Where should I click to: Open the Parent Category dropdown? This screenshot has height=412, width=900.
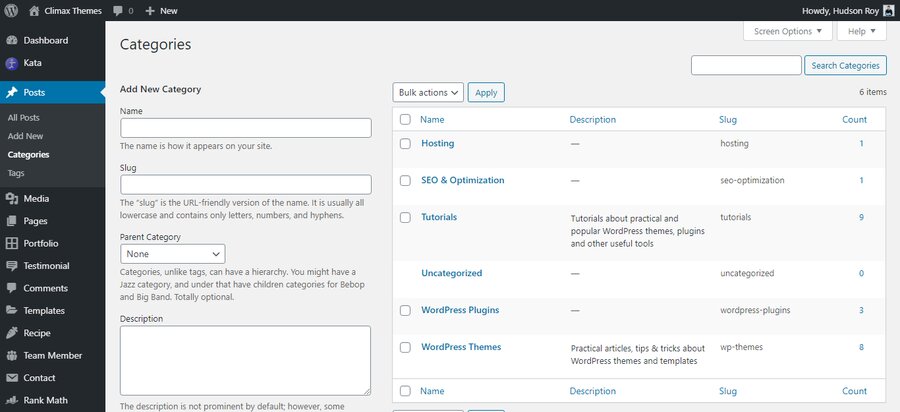pos(173,254)
